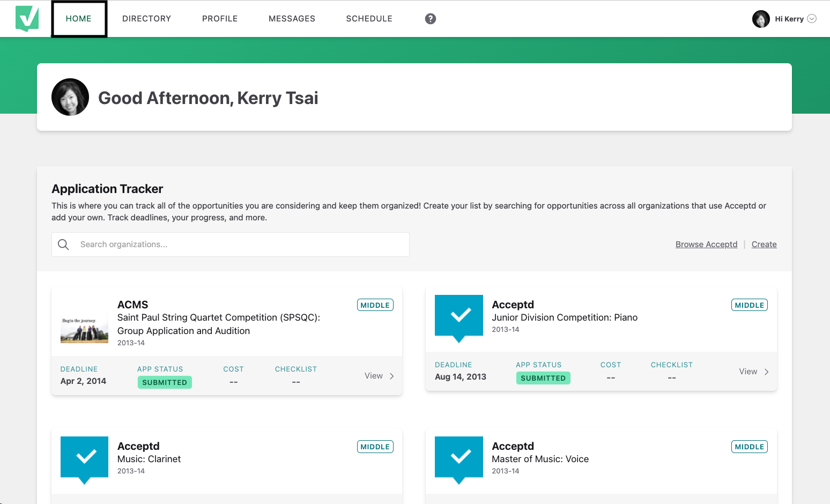This screenshot has height=504, width=830.
Task: Click View on Junior Division Piano card
Action: [x=748, y=372]
